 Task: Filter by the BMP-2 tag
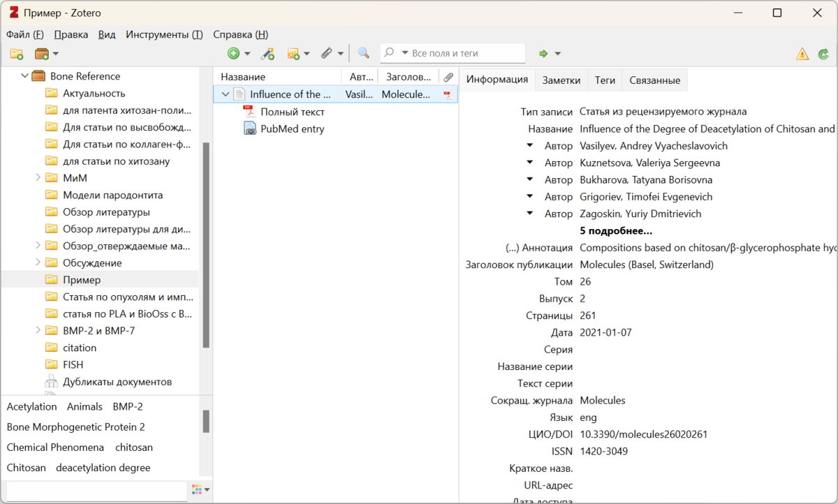(x=128, y=406)
